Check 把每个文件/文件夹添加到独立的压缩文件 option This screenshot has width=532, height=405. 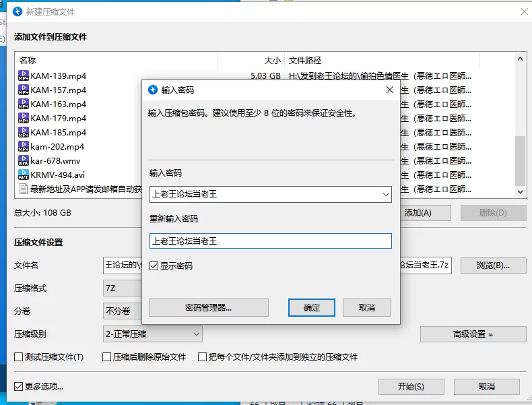pos(202,356)
